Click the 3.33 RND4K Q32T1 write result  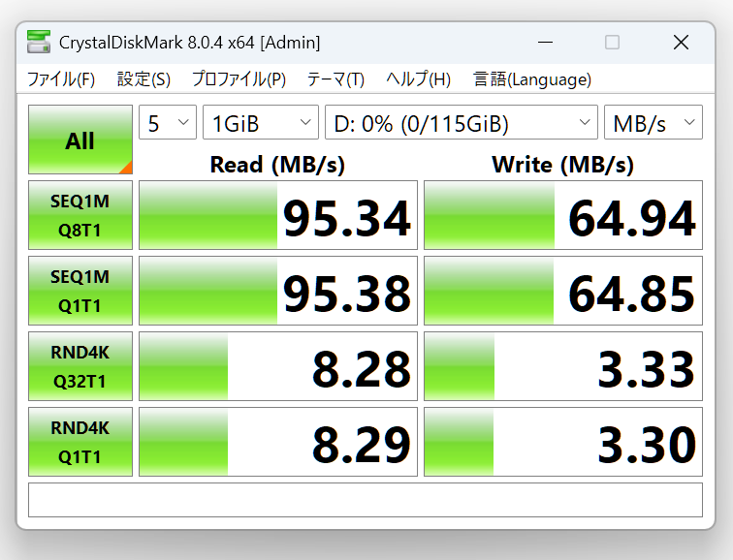pos(563,366)
